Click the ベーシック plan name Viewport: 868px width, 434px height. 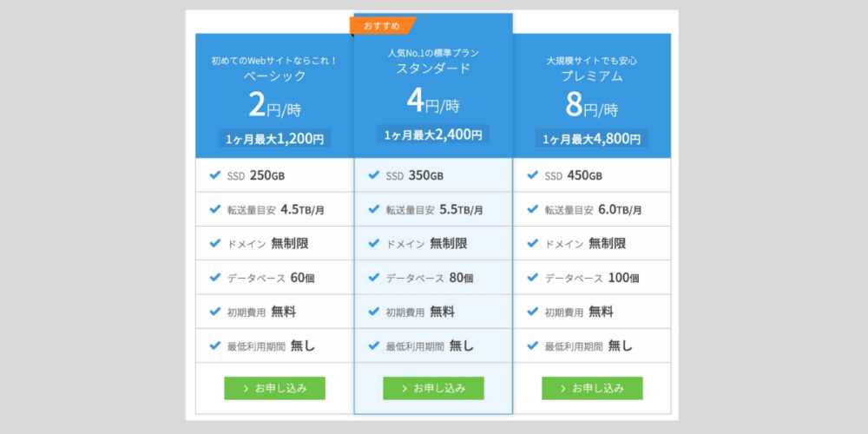tap(274, 76)
